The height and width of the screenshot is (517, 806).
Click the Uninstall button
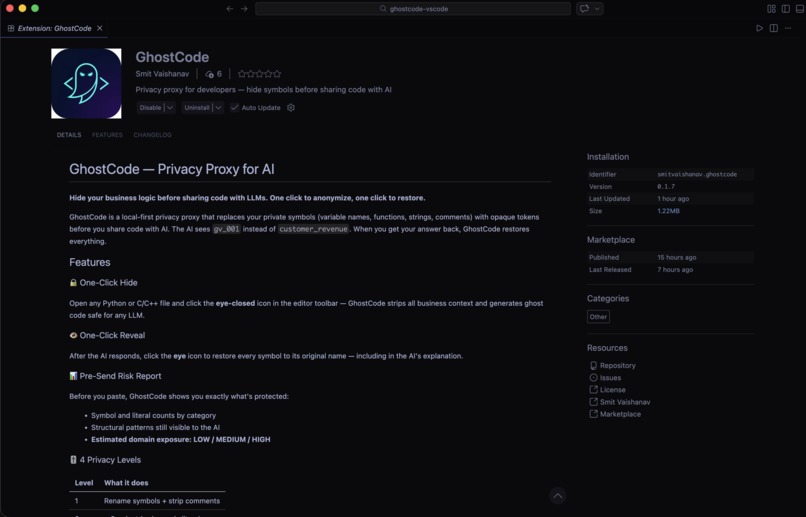(x=197, y=107)
